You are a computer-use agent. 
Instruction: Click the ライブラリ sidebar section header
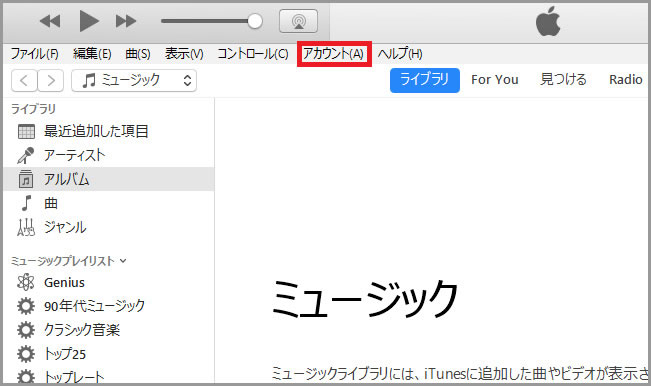(33, 109)
